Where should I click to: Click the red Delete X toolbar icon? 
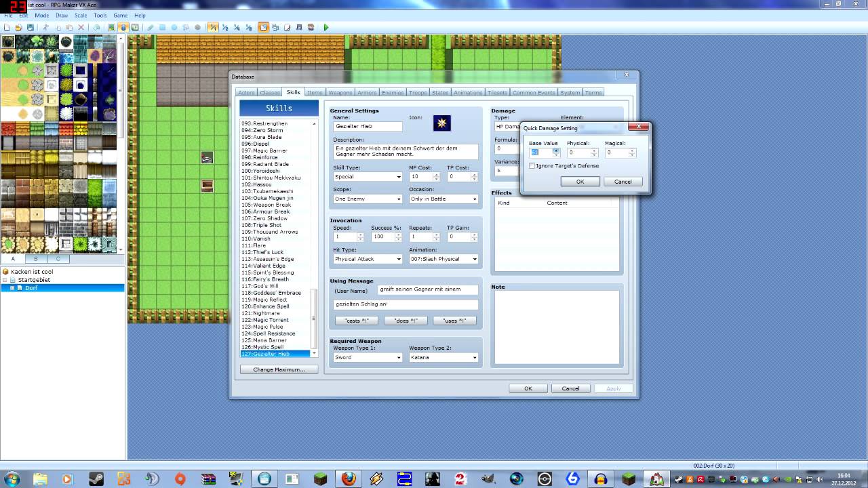(x=81, y=27)
